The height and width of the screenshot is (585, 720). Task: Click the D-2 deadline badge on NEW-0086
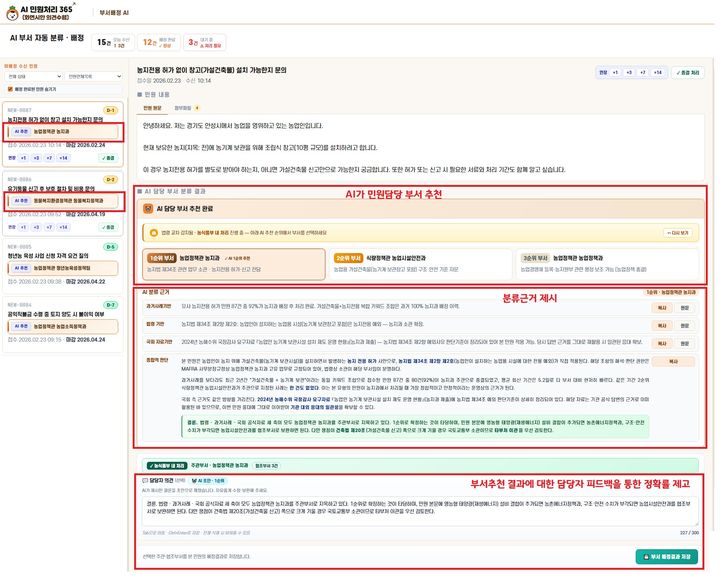point(111,180)
